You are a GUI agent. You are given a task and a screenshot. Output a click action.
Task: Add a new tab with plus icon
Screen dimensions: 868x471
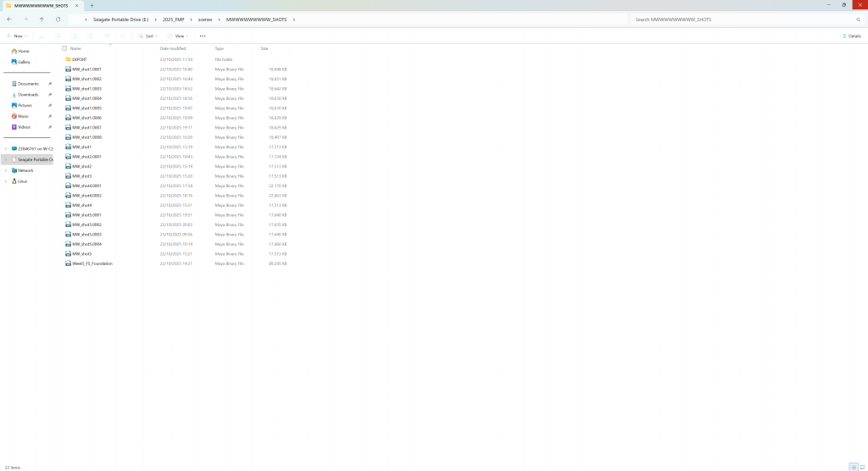point(92,5)
